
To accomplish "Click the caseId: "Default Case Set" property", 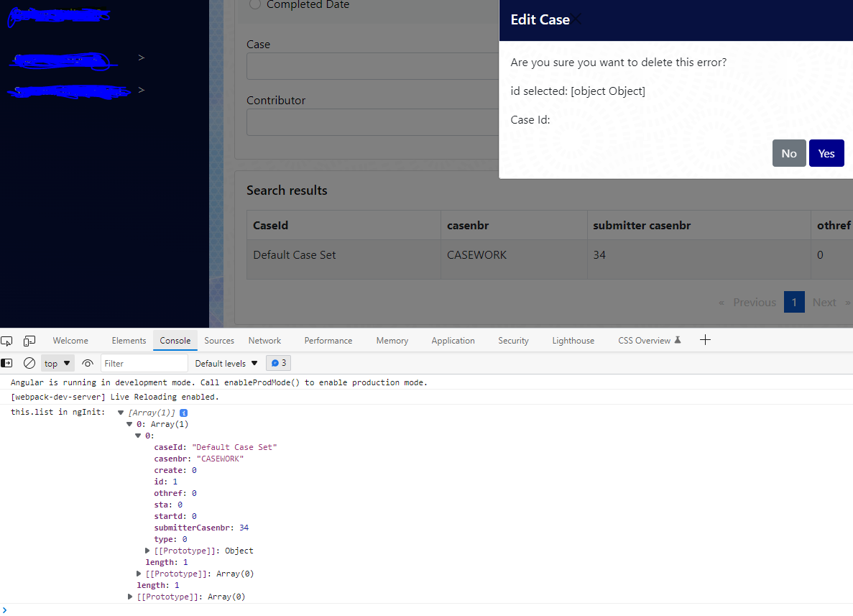I will 216,447.
